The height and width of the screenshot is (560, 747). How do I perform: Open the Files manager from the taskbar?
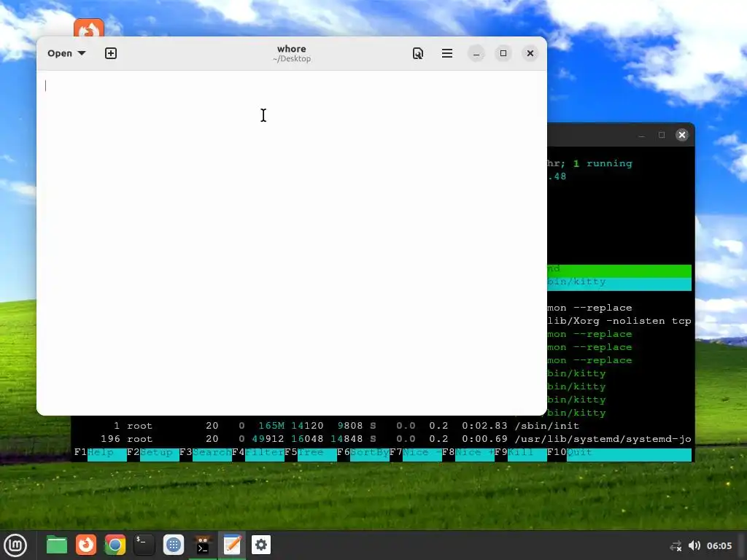tap(57, 545)
